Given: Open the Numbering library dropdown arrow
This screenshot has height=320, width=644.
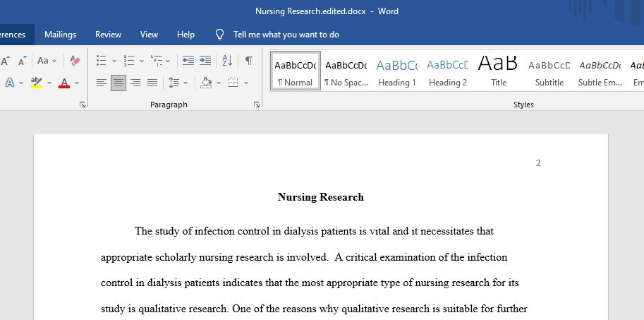Looking at the screenshot, I should (142, 61).
